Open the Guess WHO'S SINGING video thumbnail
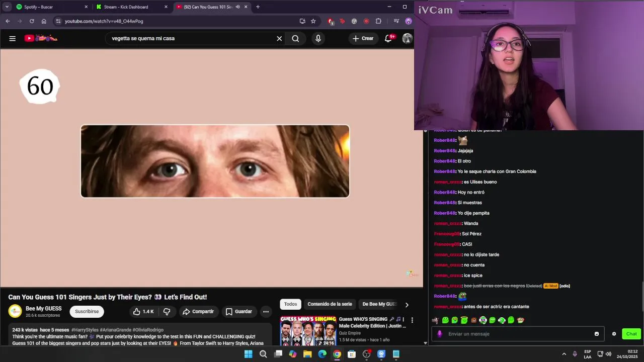 [308, 330]
